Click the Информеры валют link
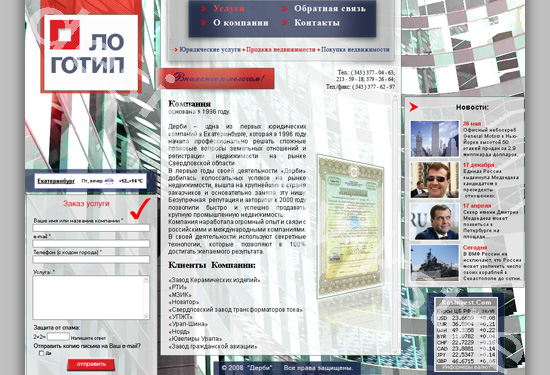Screen dimensions: 550x375 pyautogui.click(x=466, y=367)
